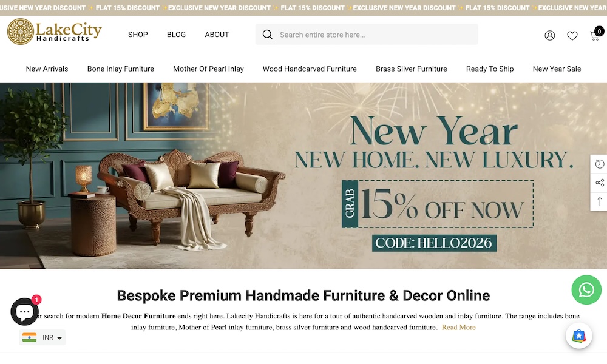
Task: Go to the BLOG page
Action: click(x=176, y=35)
